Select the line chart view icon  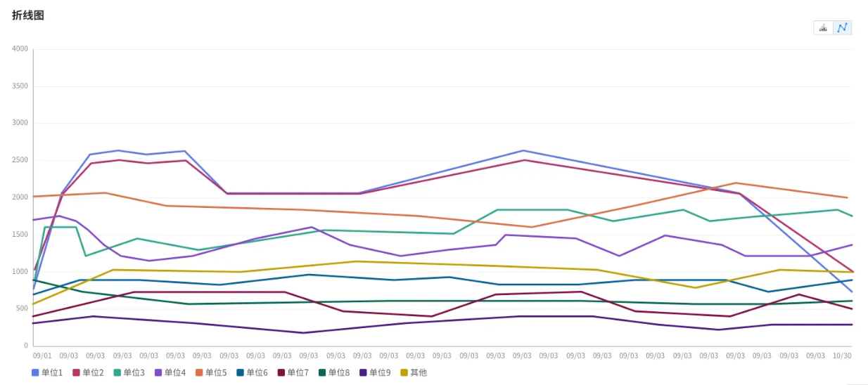click(842, 27)
